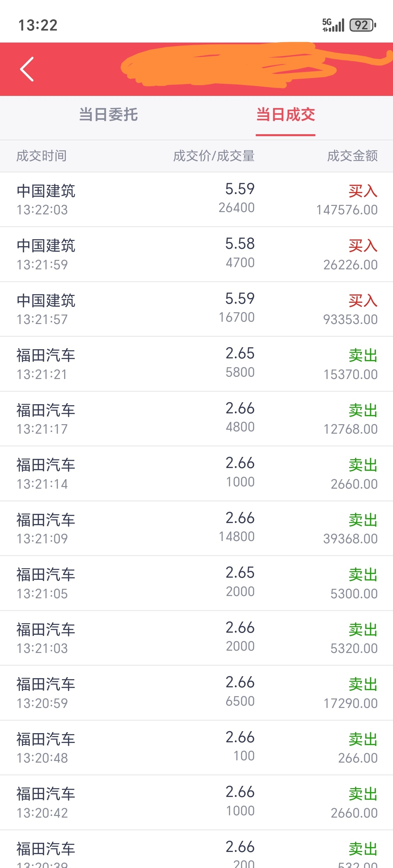Open 中国建筑 trade at 13:22:03

(196, 199)
